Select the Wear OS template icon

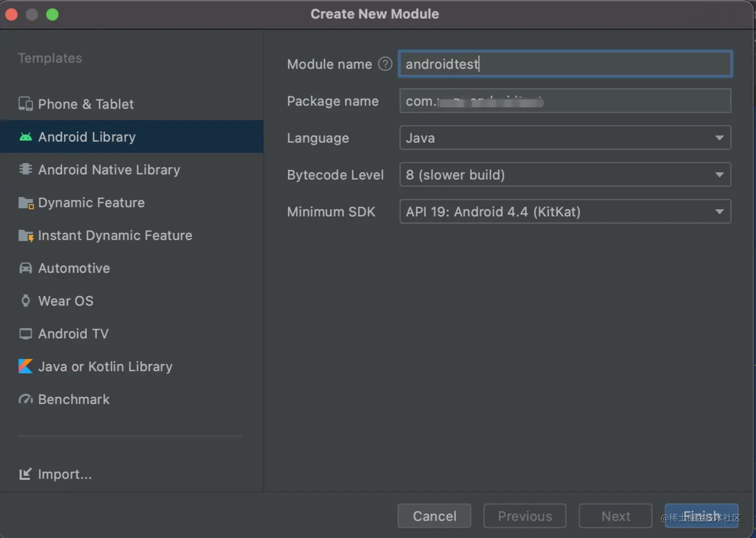[x=25, y=301]
